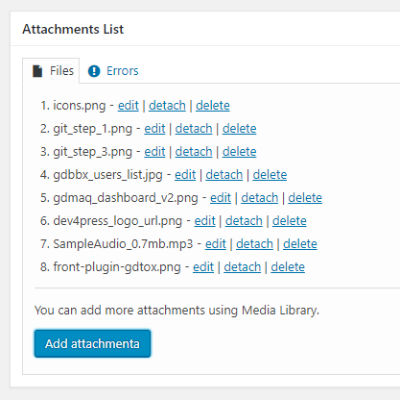
Task: Detach git_step_1.png from the post
Action: click(x=194, y=129)
